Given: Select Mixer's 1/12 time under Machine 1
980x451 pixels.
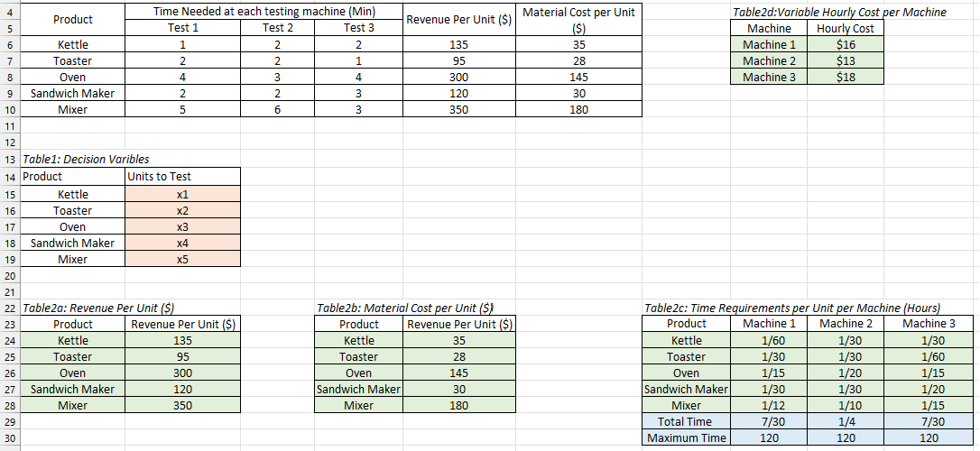Looking at the screenshot, I should tap(769, 405).
